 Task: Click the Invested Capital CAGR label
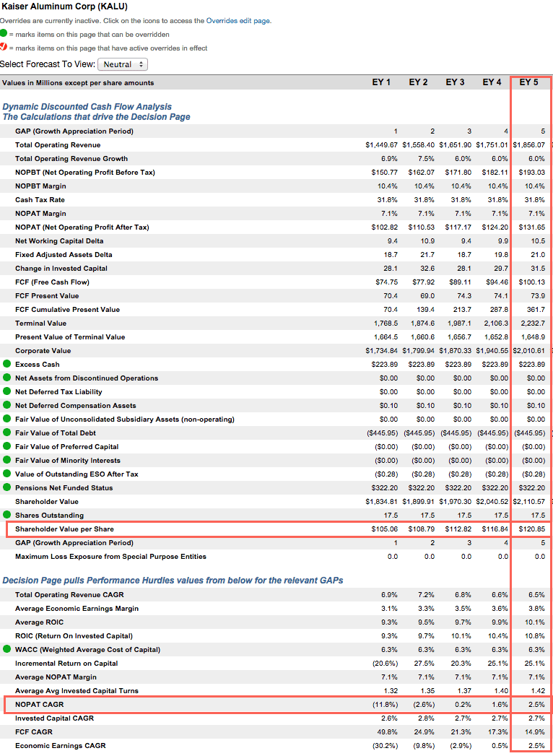54,718
